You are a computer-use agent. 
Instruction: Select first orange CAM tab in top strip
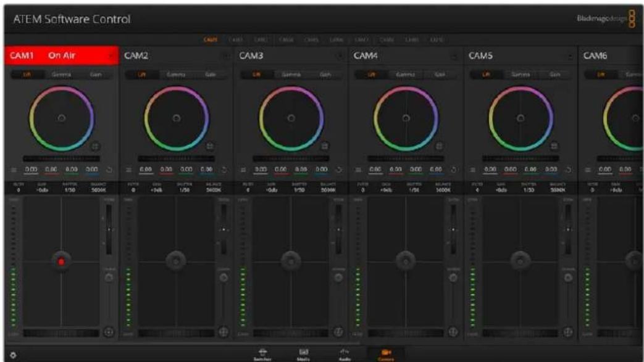tap(211, 40)
